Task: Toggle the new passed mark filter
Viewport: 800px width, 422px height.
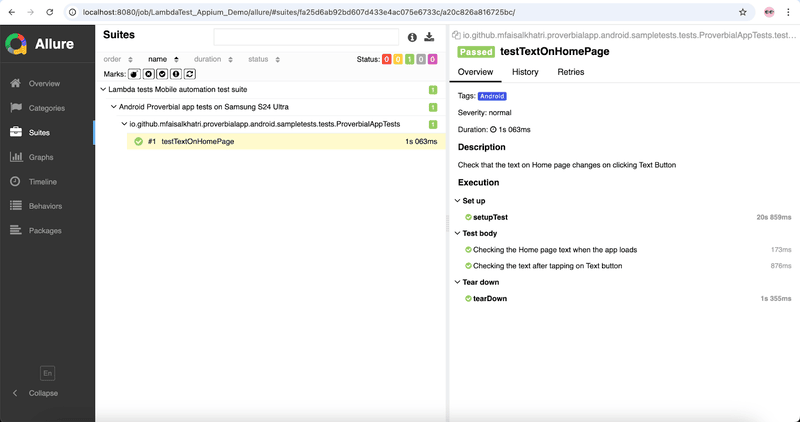Action: 162,74
